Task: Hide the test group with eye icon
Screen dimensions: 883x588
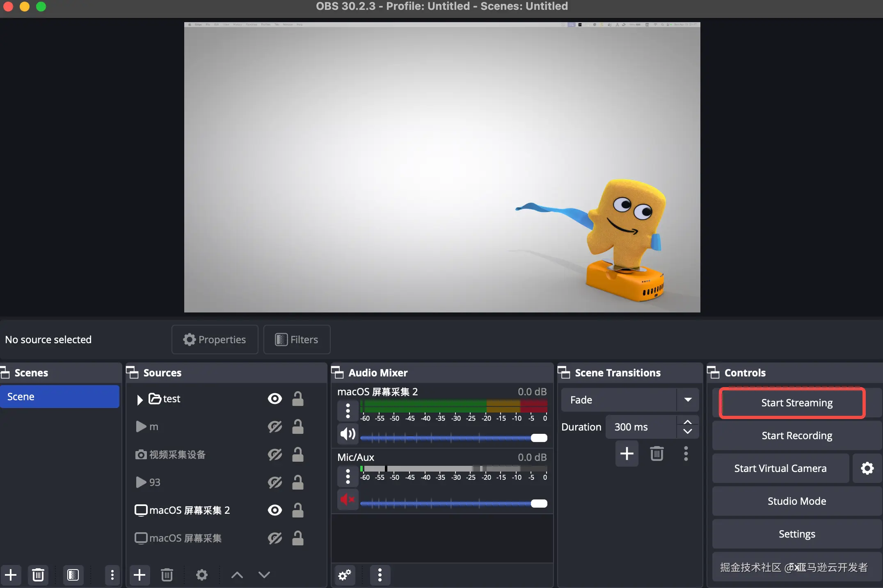Action: point(275,399)
